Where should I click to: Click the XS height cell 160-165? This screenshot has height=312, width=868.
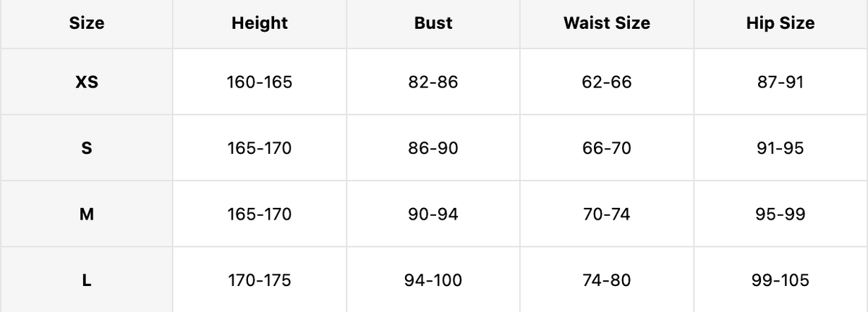(x=260, y=82)
